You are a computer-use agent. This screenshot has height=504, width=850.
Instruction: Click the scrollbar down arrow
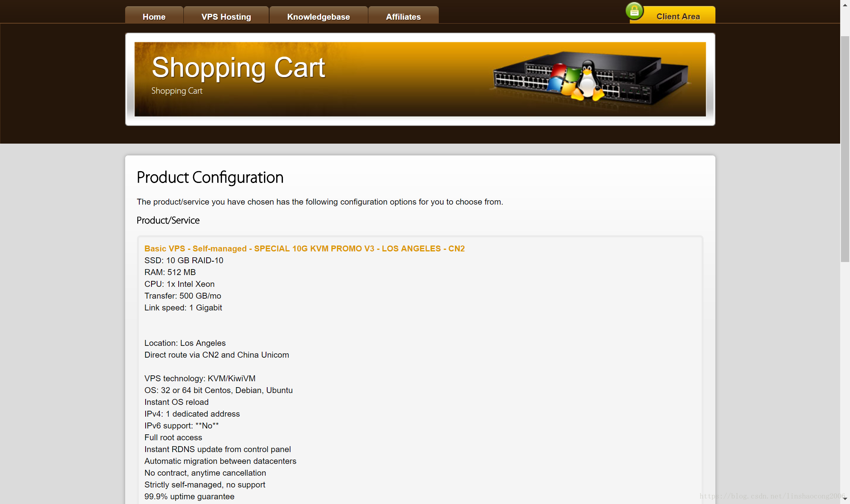pos(845,499)
